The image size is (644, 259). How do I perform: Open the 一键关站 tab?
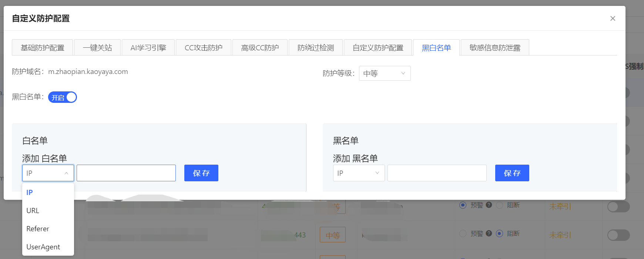[x=97, y=48]
